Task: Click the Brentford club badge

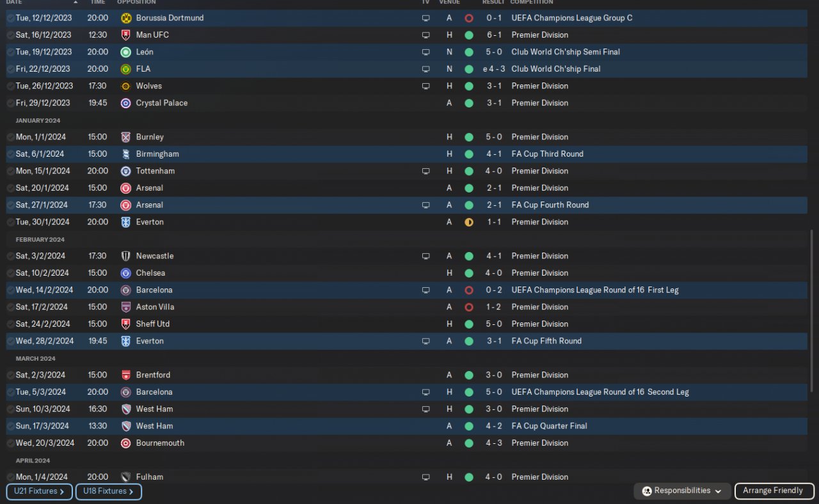Action: tap(125, 375)
